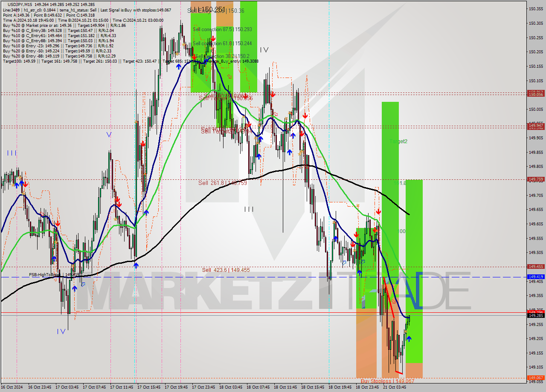Click the 'Sell correction 87.5 | 150.293' label

coord(222,29)
